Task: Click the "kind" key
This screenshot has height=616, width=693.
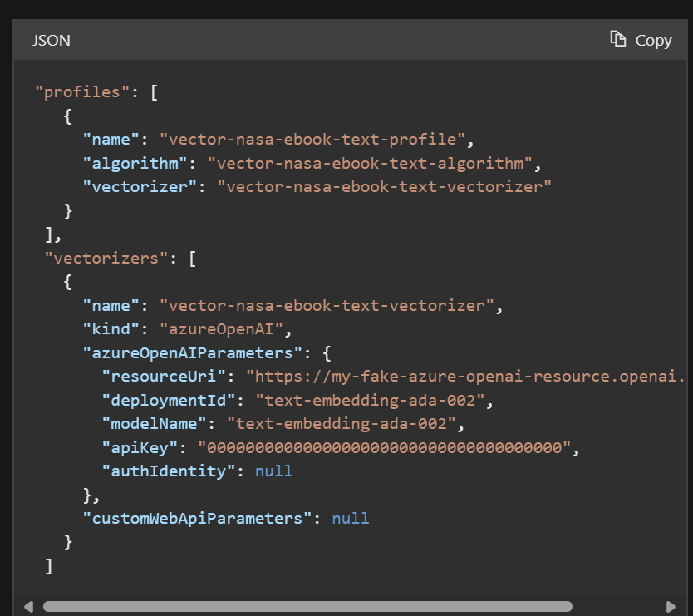Action: pos(111,329)
